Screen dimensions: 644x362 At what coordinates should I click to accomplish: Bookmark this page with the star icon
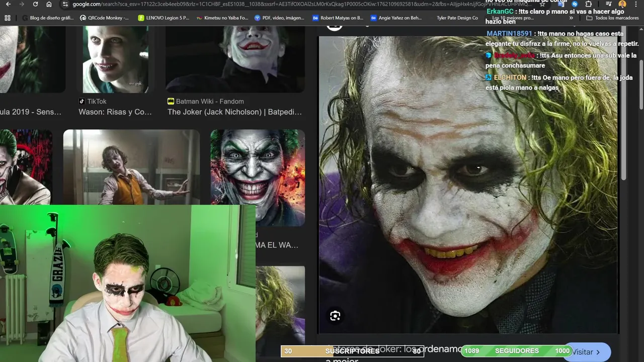[542, 4]
